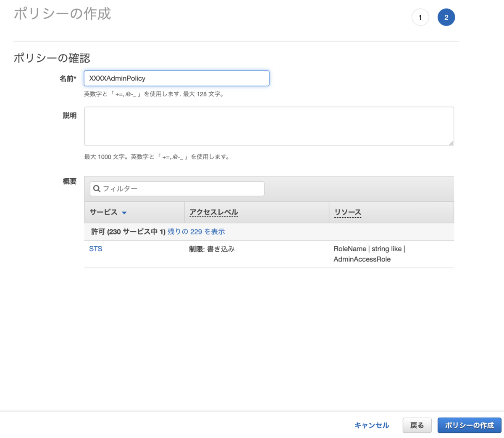
Task: Click the サービス column header label
Action: pos(103,212)
